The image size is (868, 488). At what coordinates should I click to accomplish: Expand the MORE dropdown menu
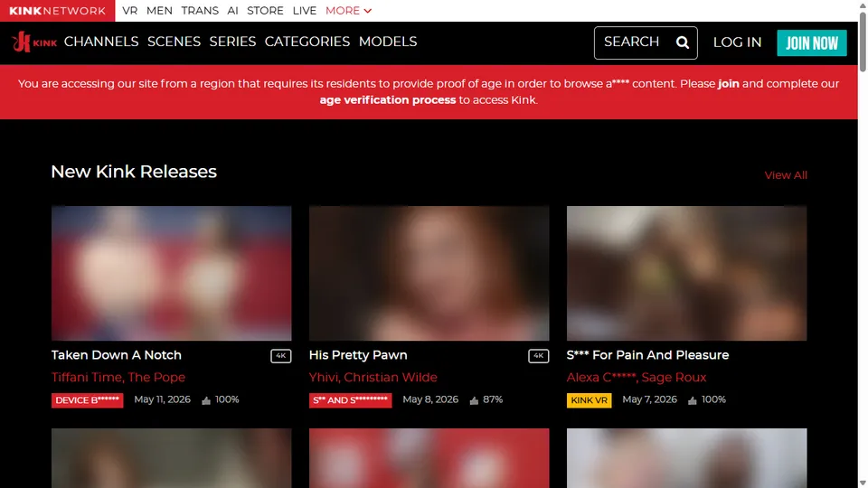tap(348, 11)
